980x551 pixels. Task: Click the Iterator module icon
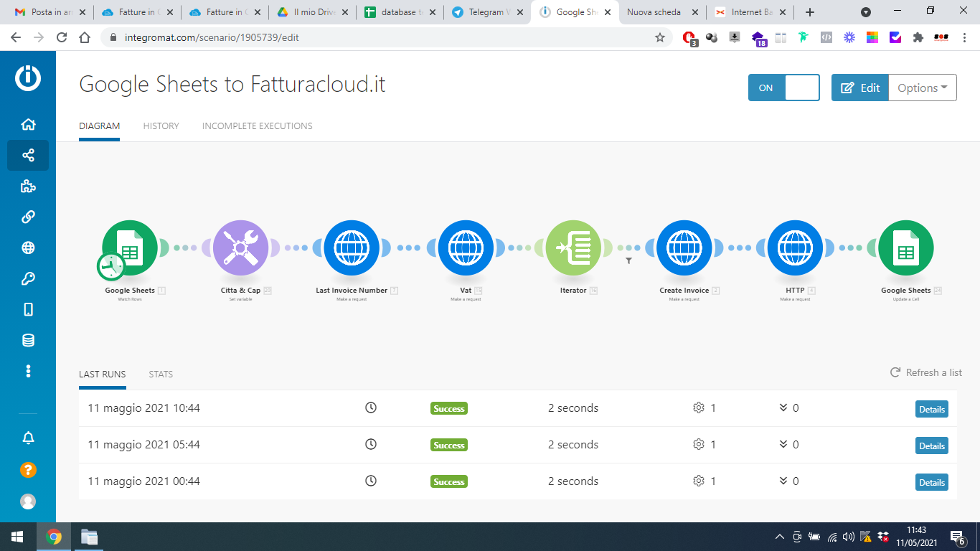[573, 248]
